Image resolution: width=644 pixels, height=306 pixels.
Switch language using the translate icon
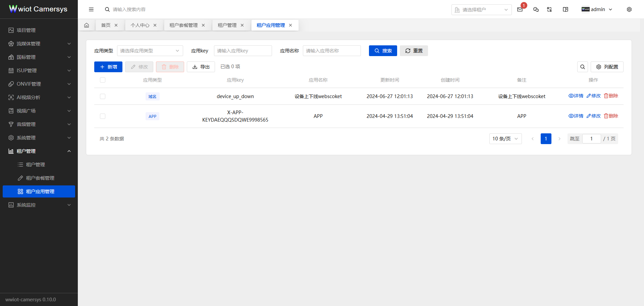(x=549, y=9)
